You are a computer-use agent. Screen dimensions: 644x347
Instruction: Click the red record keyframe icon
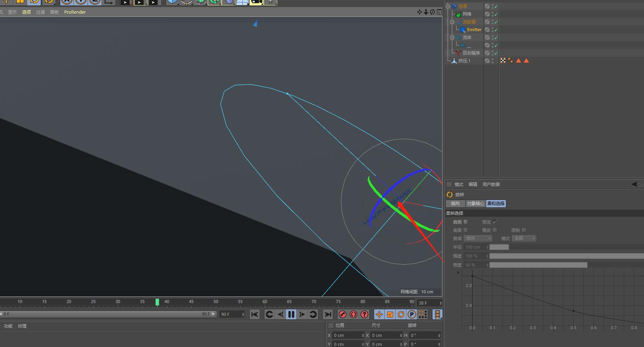(343, 314)
